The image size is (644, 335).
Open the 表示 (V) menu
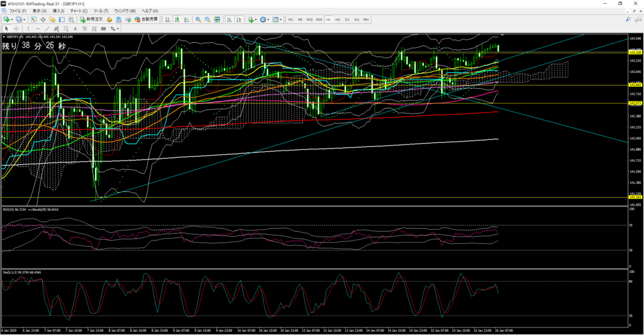point(40,11)
